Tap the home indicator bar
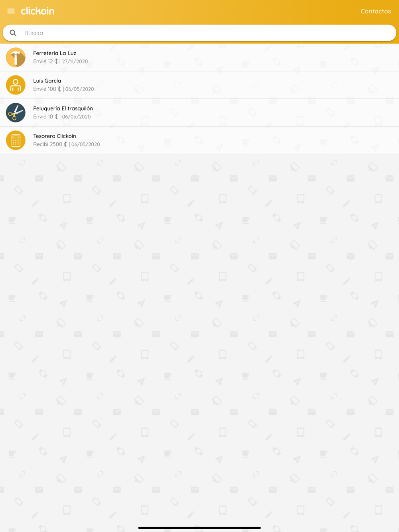Viewport: 399px width, 532px height. pos(199,528)
